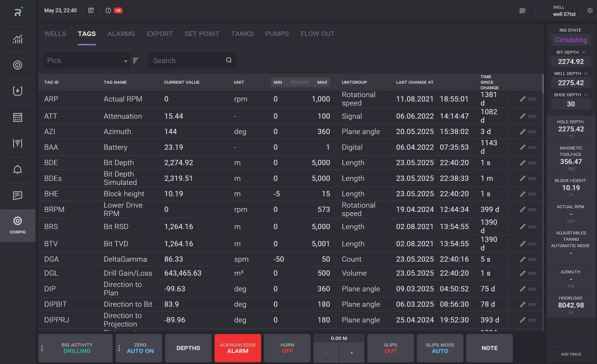Open the charts icon in sidebar
The height and width of the screenshot is (364, 597).
(x=17, y=39)
